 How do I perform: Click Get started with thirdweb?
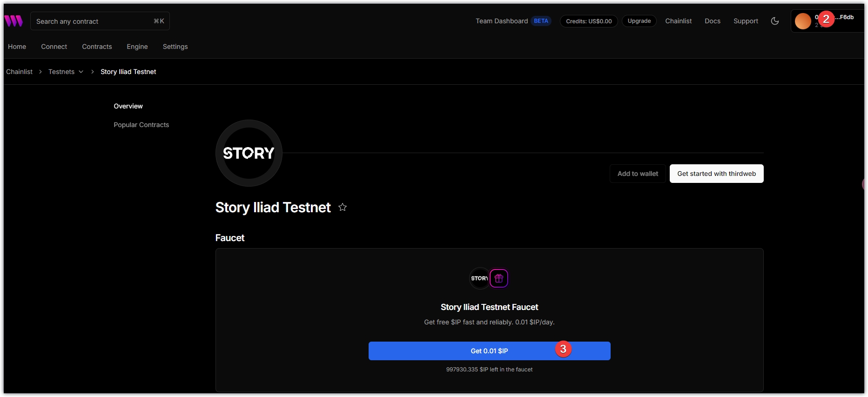(x=716, y=174)
